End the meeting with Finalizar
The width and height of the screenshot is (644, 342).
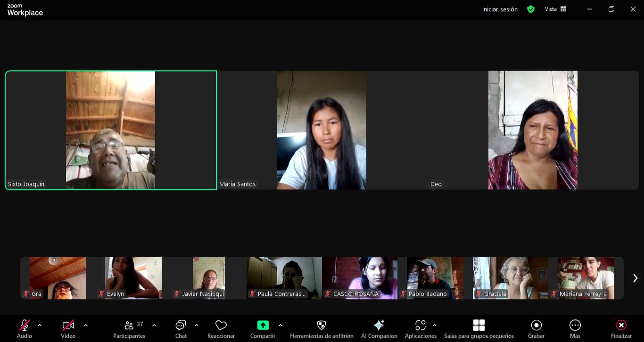[x=621, y=326]
